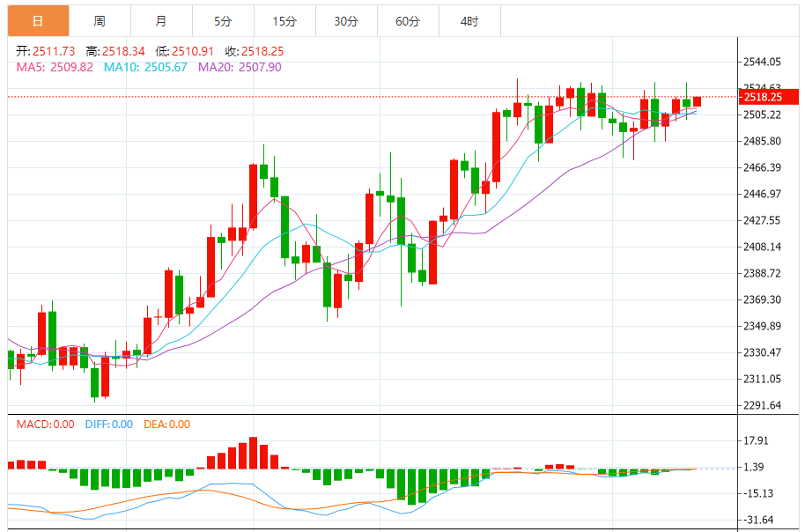Click the DEA value label

pyautogui.click(x=167, y=425)
